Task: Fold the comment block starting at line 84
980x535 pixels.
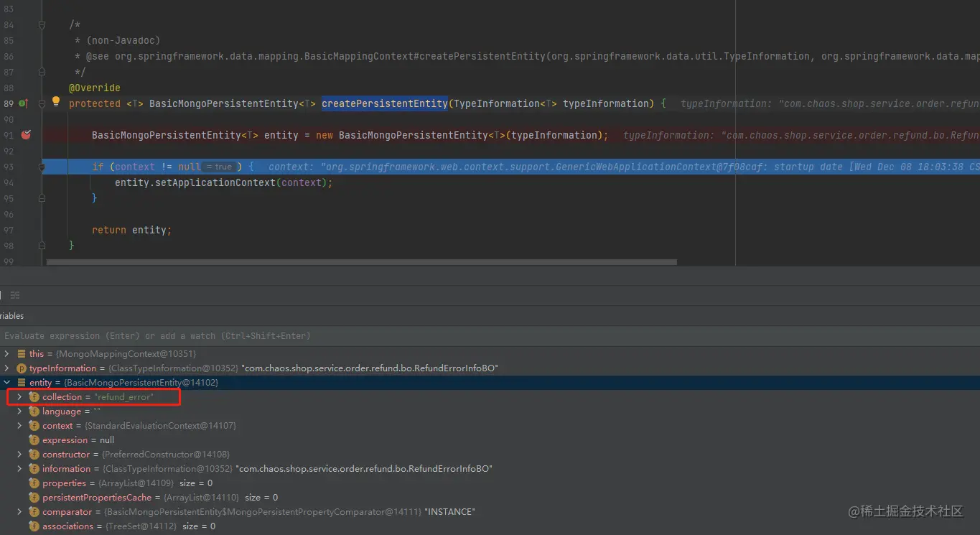Action: (42, 25)
